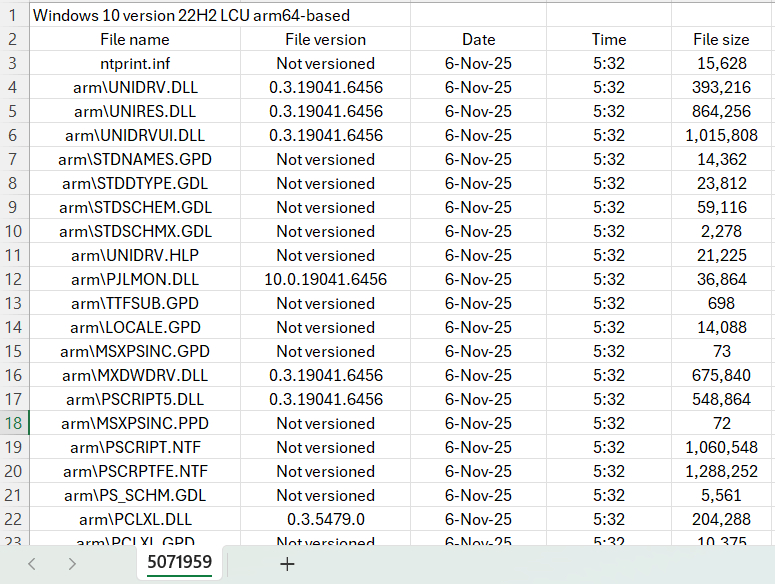Select cell 'arm\STDSCHEM.GDL'
Viewport: 775px width, 584px height.
[x=135, y=207]
